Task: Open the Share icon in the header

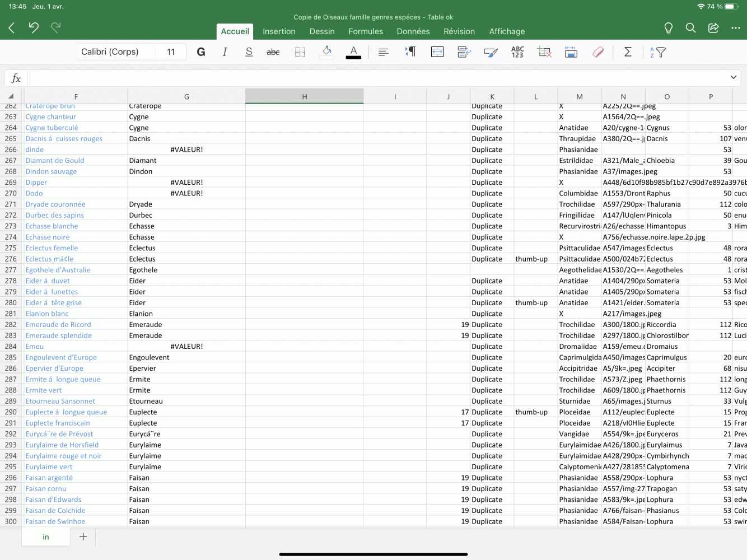Action: point(713,28)
